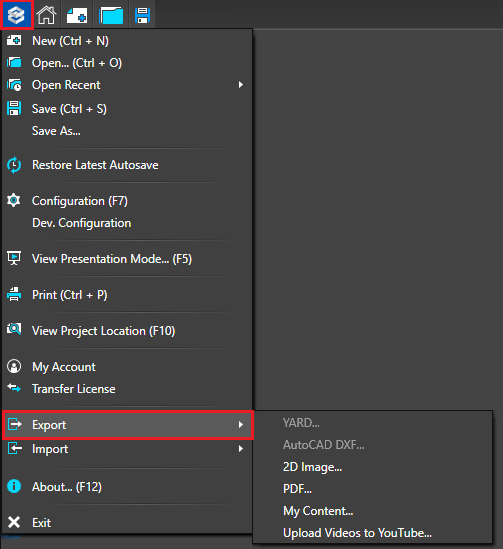Click the gear icon beside Configuration
The image size is (503, 549).
coord(14,200)
